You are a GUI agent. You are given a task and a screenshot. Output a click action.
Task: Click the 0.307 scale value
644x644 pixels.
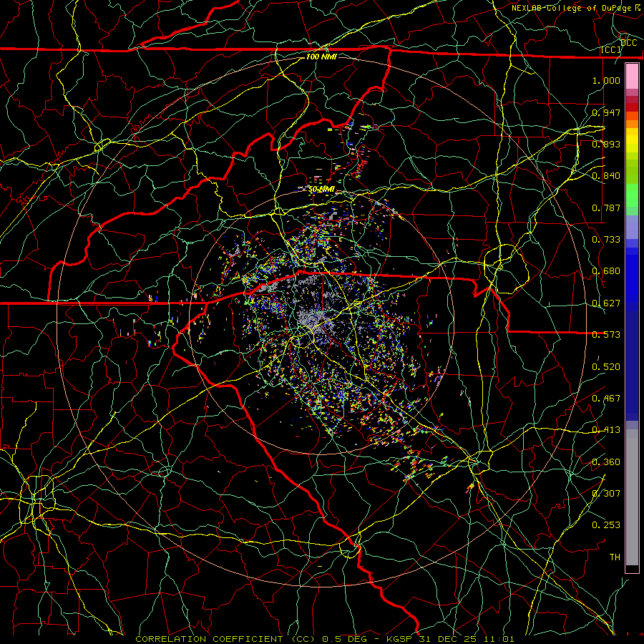606,494
